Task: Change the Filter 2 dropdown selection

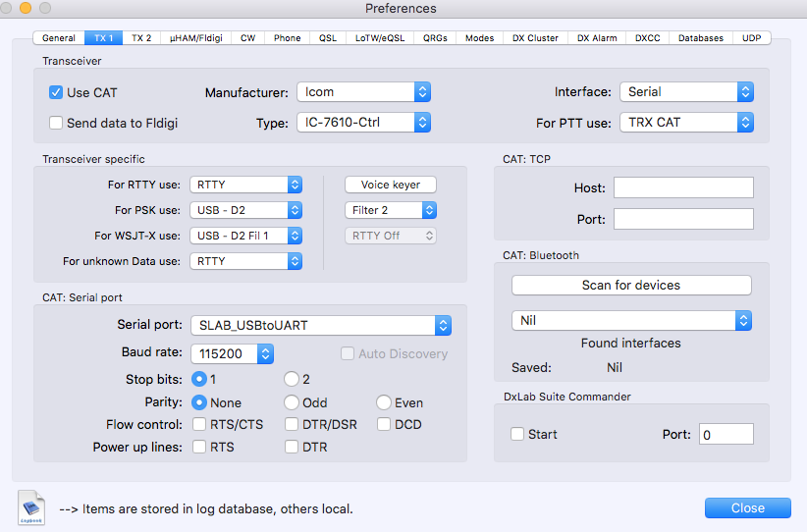Action: click(x=390, y=210)
